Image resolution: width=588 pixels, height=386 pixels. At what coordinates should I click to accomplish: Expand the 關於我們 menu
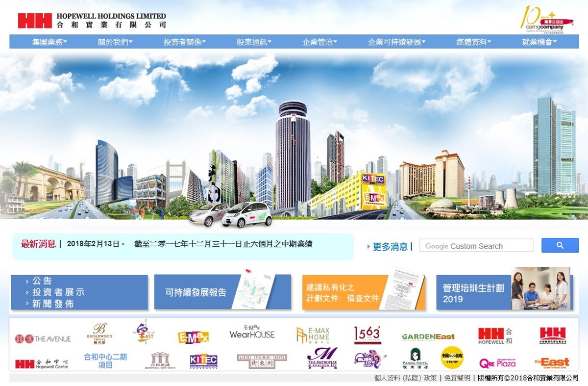115,42
